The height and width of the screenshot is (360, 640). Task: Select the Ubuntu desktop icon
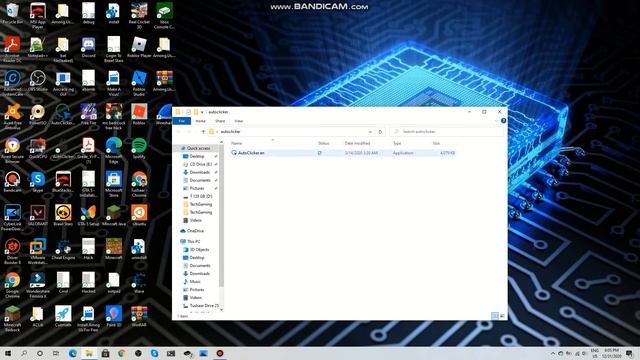pyautogui.click(x=139, y=216)
